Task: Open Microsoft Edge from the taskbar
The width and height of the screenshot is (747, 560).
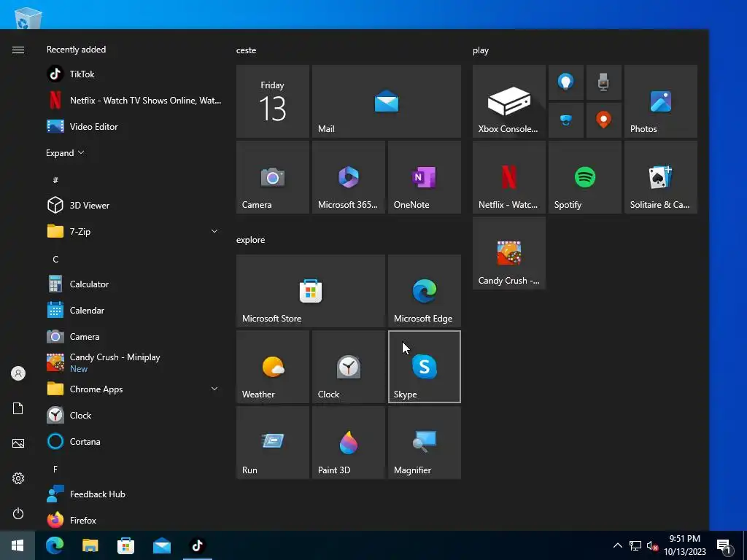Action: (x=55, y=545)
